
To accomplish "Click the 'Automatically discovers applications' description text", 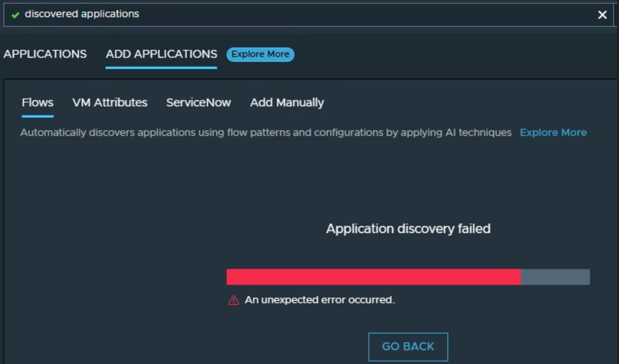I will pyautogui.click(x=265, y=133).
